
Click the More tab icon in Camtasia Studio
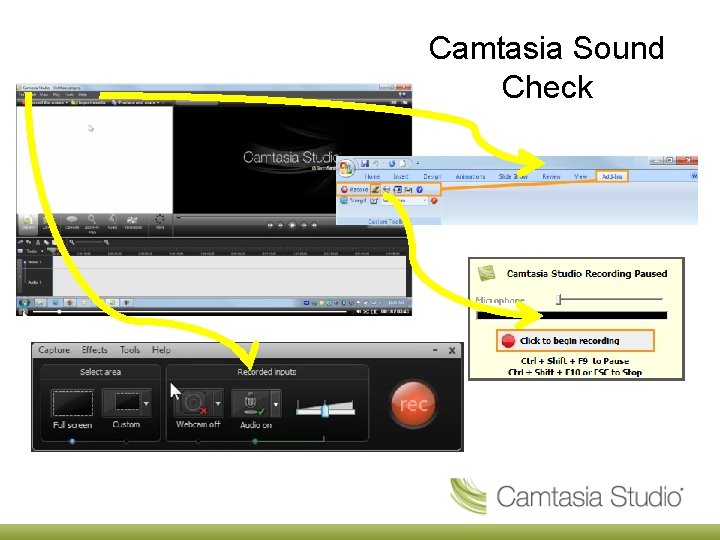pyautogui.click(x=160, y=222)
